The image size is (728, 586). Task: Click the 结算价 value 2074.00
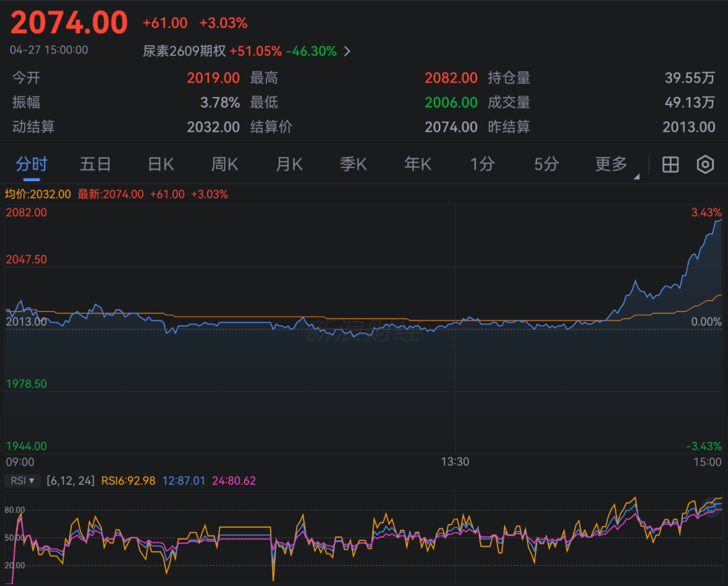point(451,127)
